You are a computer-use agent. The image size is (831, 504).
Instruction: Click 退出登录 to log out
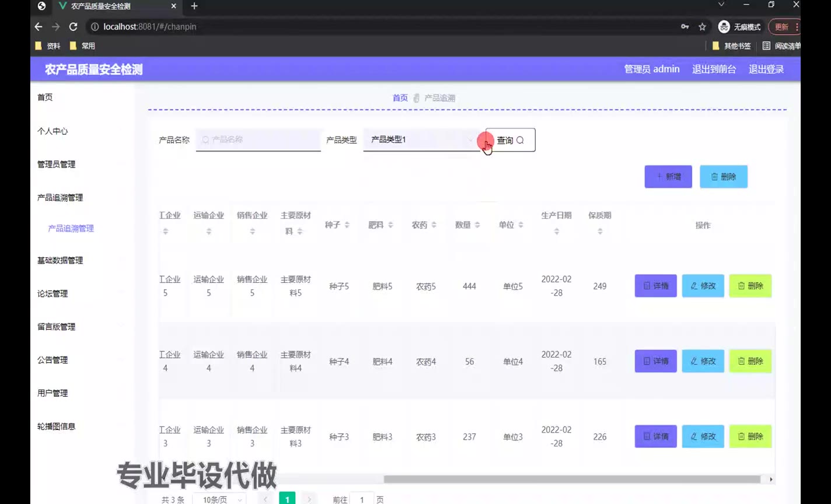[x=766, y=69]
